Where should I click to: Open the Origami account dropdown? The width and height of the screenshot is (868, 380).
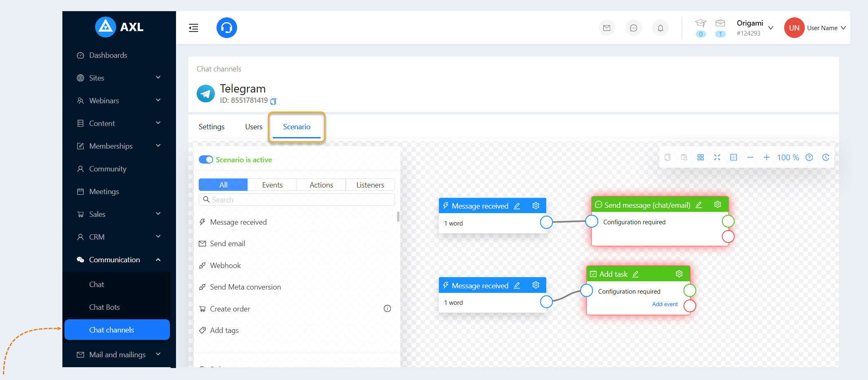click(754, 28)
